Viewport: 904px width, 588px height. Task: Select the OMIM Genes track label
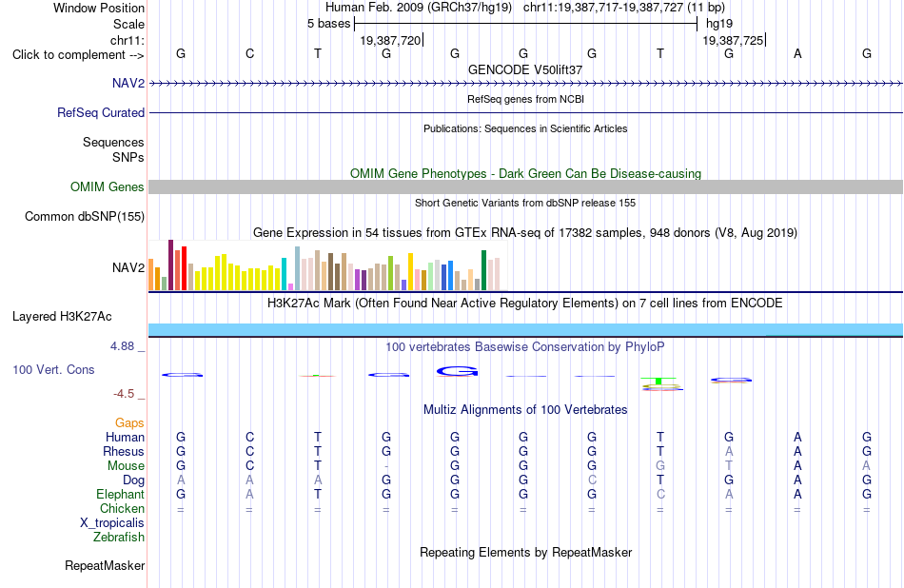[108, 186]
